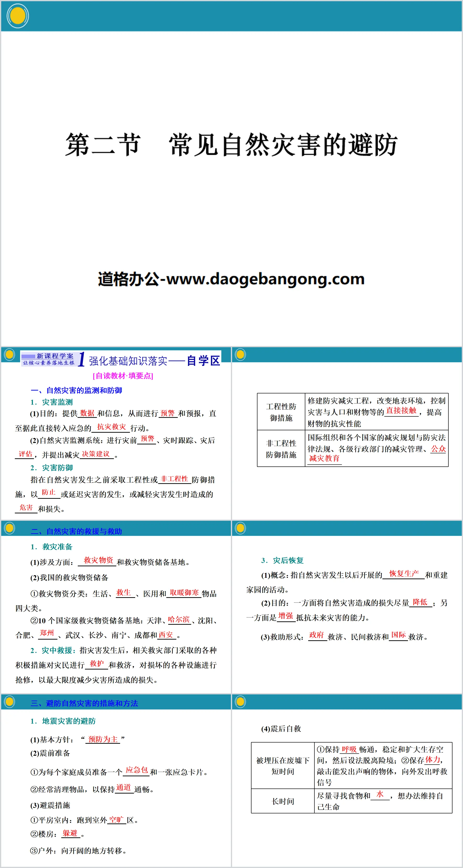463x868 pixels.
Task: Click the red answer 国际
Action: (398, 635)
